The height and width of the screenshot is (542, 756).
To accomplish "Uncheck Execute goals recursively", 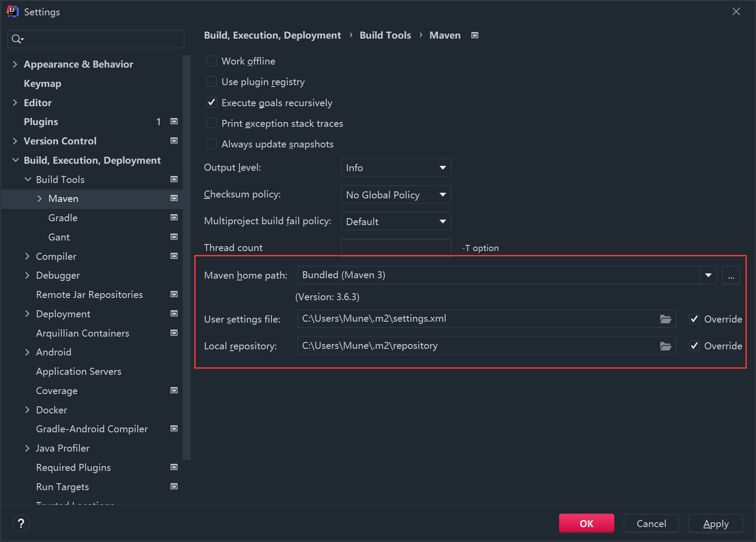I will [211, 103].
